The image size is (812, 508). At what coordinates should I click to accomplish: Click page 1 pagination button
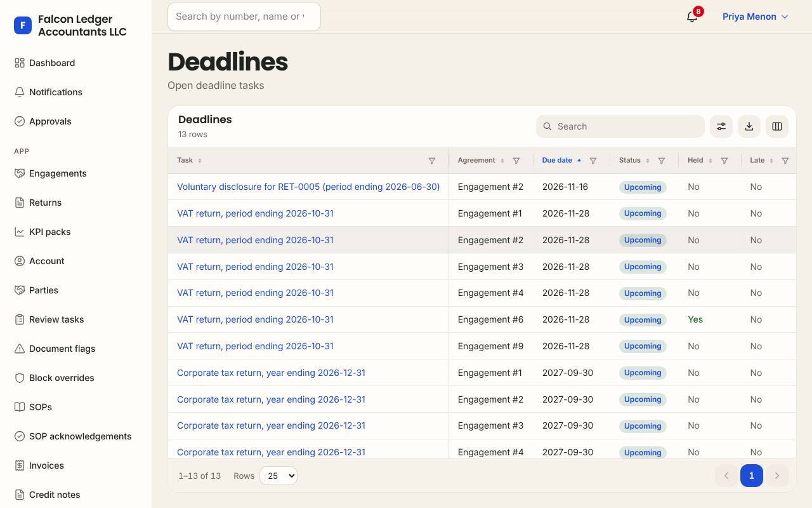(752, 476)
